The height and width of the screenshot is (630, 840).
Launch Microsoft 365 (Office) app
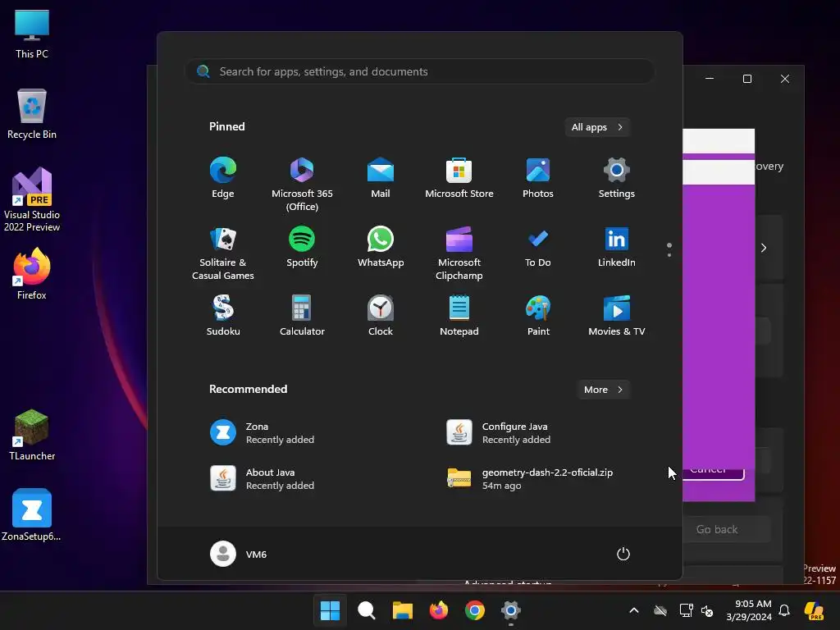tap(302, 185)
